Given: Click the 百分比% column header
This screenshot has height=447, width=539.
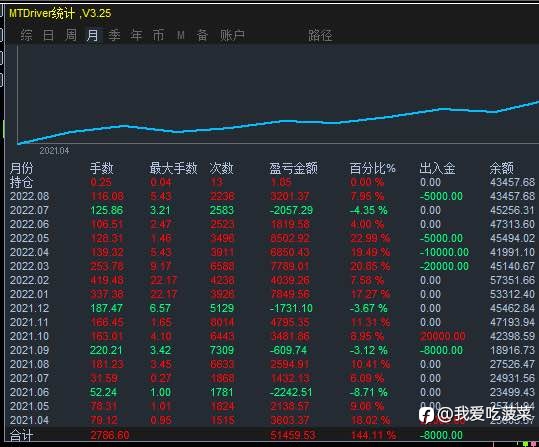Looking at the screenshot, I should 372,168.
